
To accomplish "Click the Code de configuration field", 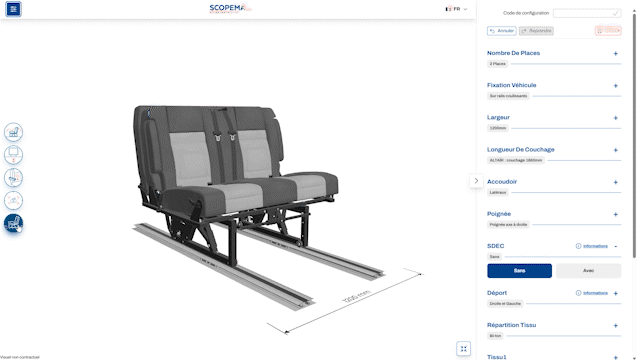I will 587,13.
